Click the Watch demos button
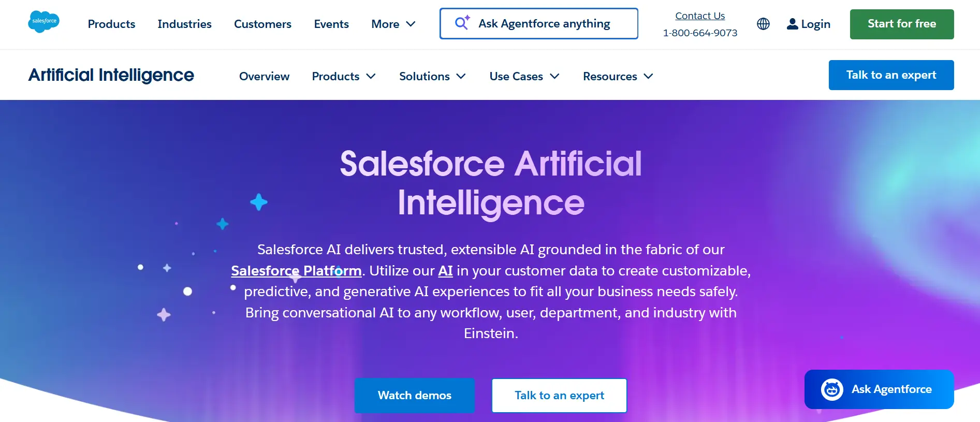This screenshot has width=980, height=422. click(414, 395)
